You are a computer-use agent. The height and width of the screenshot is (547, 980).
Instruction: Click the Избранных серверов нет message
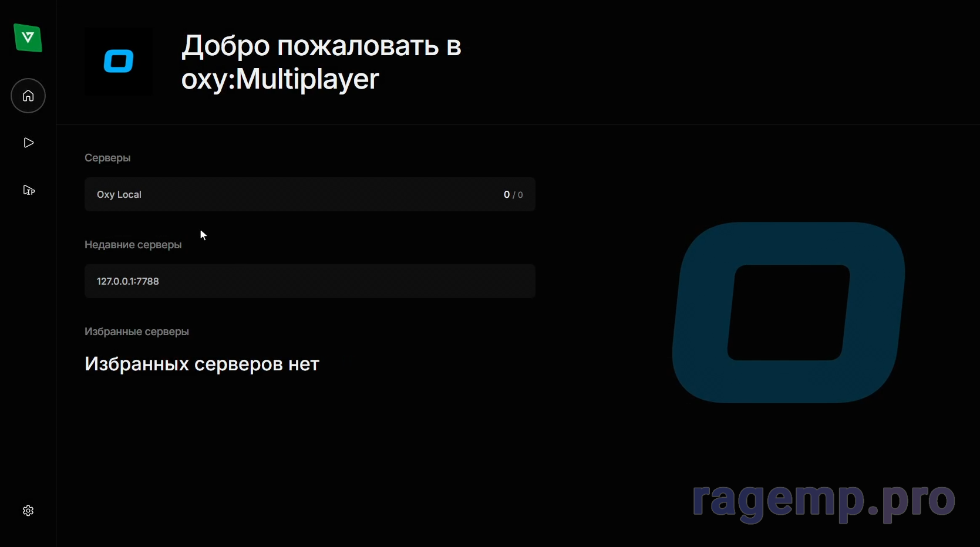pos(202,364)
